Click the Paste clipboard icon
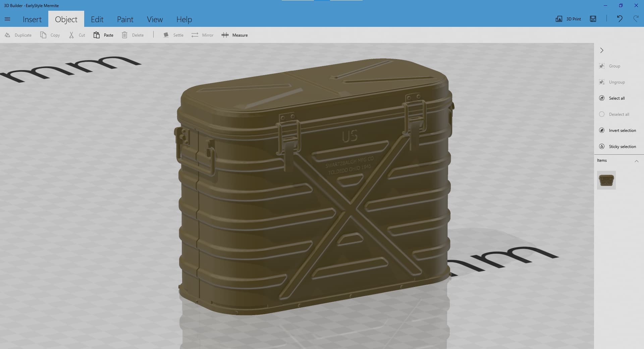Viewport: 644px width, 349px height. (97, 35)
